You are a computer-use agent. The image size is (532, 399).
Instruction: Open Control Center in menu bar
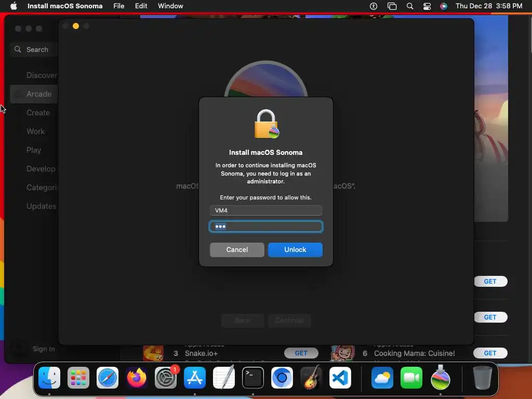pos(427,6)
